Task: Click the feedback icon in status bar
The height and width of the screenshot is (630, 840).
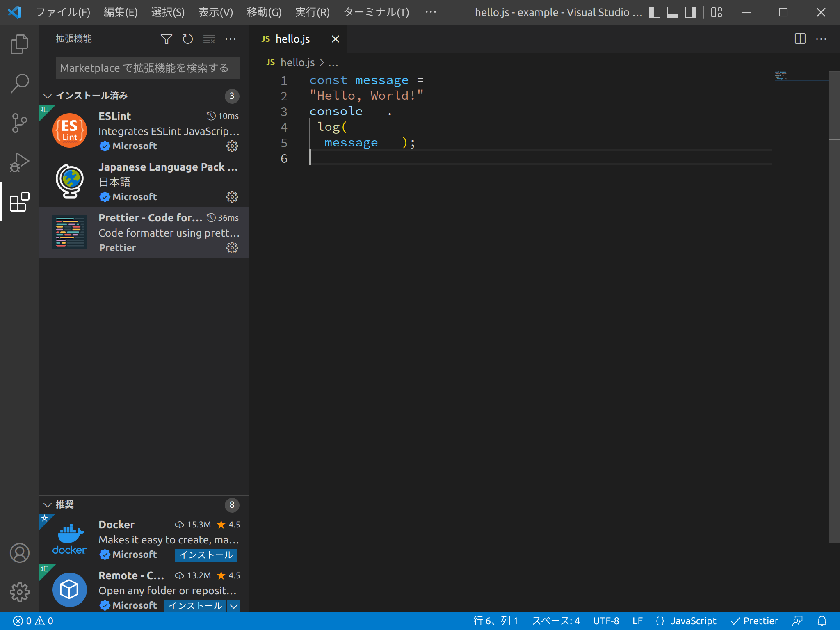Action: click(797, 621)
